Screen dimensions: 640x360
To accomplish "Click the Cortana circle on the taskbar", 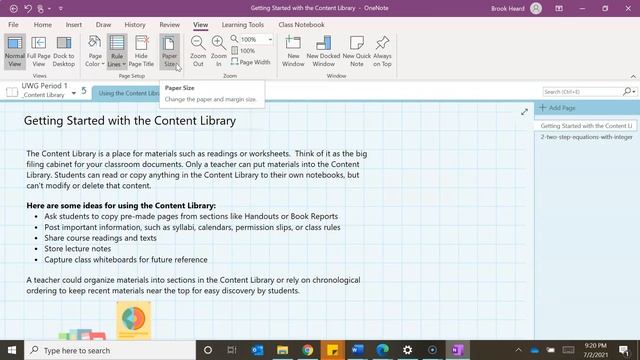I will coord(208,350).
